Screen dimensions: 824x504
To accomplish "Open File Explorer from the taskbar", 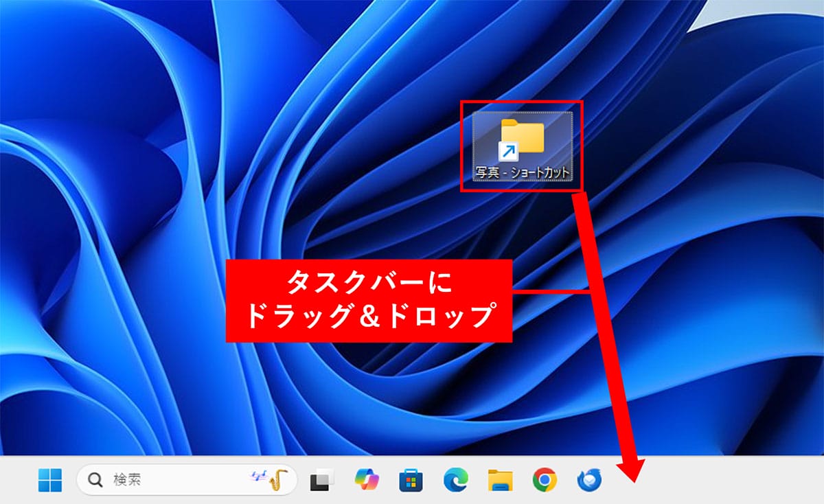I will pos(499,479).
